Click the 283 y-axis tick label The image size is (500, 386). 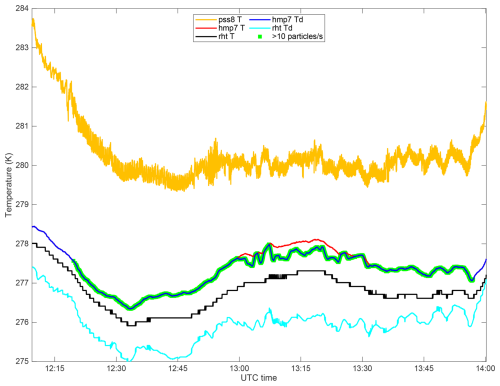point(22,48)
